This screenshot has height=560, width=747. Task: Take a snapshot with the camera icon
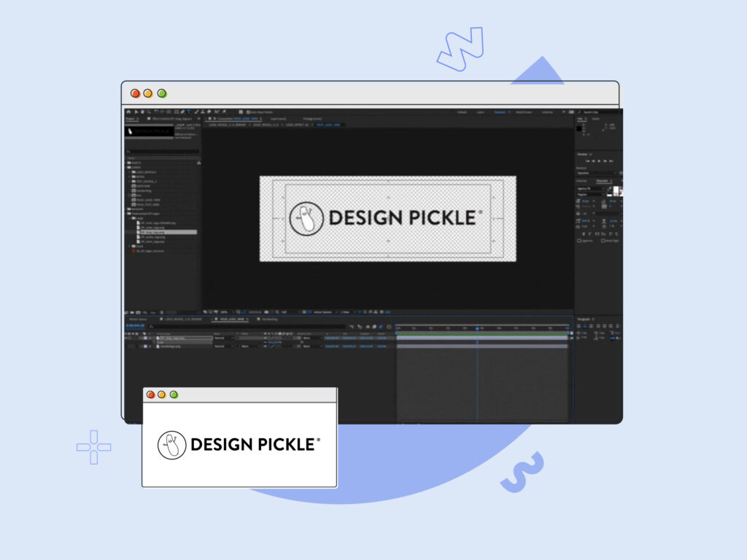[266, 312]
